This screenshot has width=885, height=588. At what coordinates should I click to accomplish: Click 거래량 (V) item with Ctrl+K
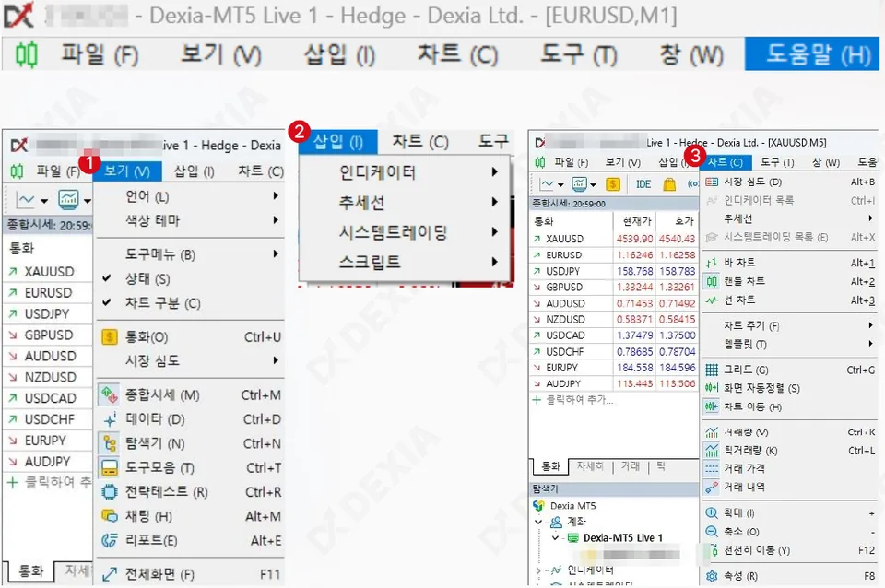click(x=790, y=432)
